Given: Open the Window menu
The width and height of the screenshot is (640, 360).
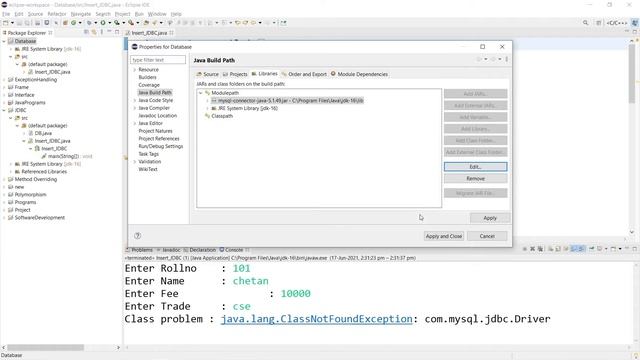Looking at the screenshot, I should 157,14.
